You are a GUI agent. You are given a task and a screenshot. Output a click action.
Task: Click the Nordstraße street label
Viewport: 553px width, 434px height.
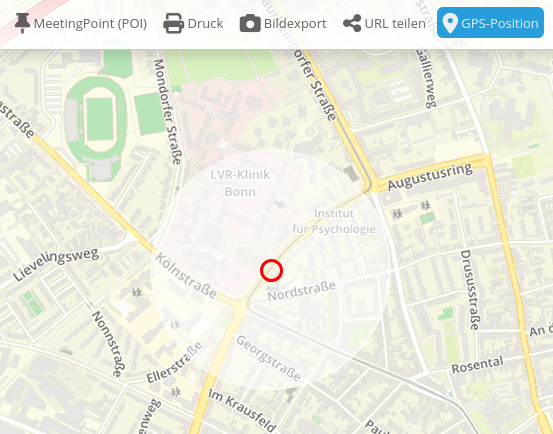point(302,291)
